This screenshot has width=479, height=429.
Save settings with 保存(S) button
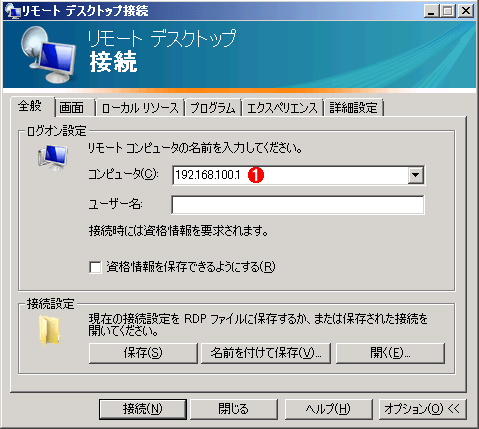[x=143, y=353]
